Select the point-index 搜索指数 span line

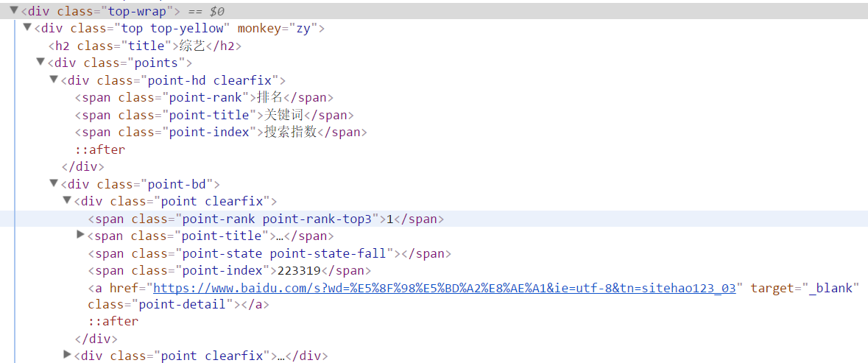[x=221, y=133]
